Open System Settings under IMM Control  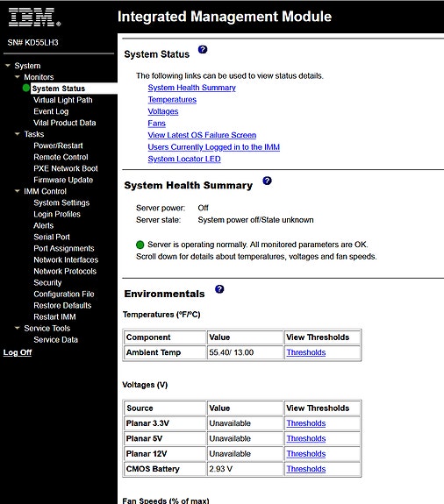coord(61,202)
